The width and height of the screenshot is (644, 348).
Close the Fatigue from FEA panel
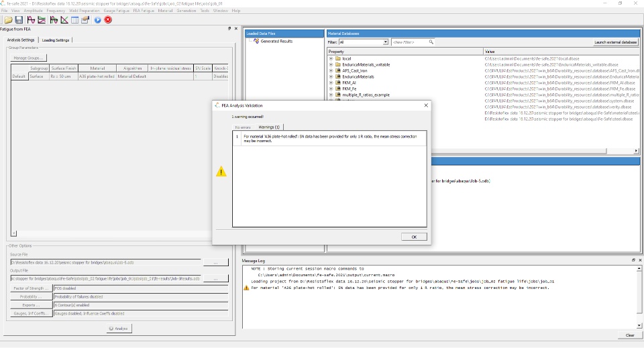click(235, 28)
